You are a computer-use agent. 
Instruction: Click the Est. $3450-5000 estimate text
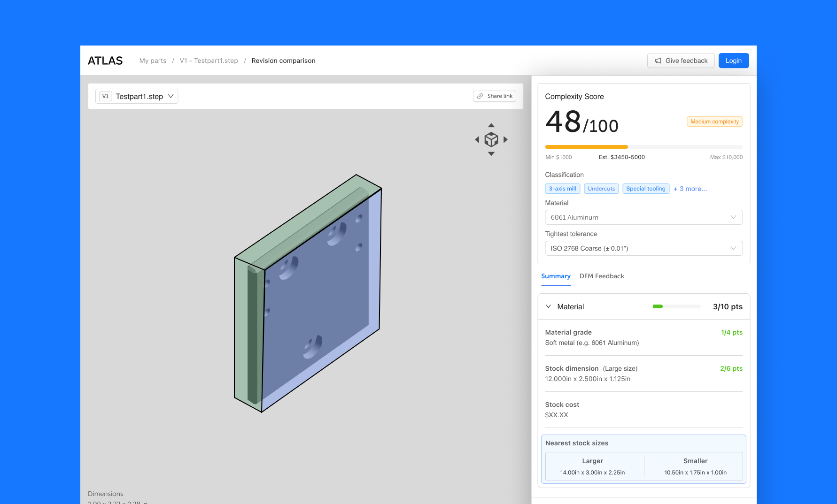[621, 157]
